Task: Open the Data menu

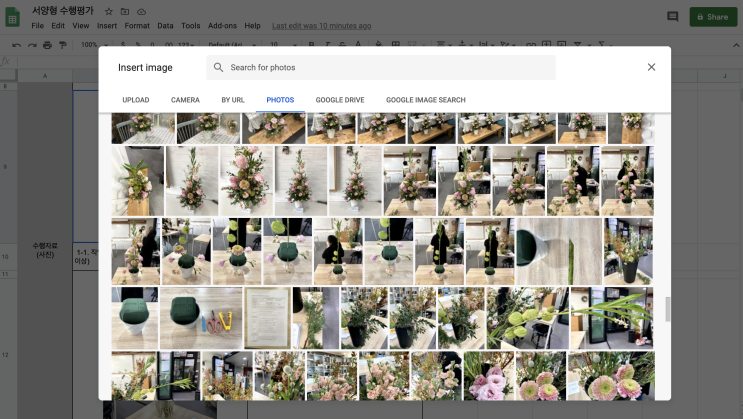Action: (x=165, y=26)
